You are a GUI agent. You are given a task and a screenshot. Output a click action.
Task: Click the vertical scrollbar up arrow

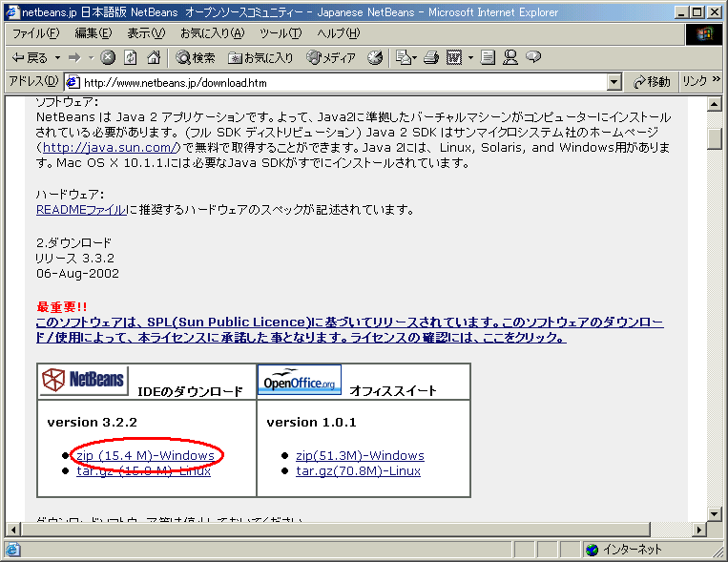pos(715,104)
